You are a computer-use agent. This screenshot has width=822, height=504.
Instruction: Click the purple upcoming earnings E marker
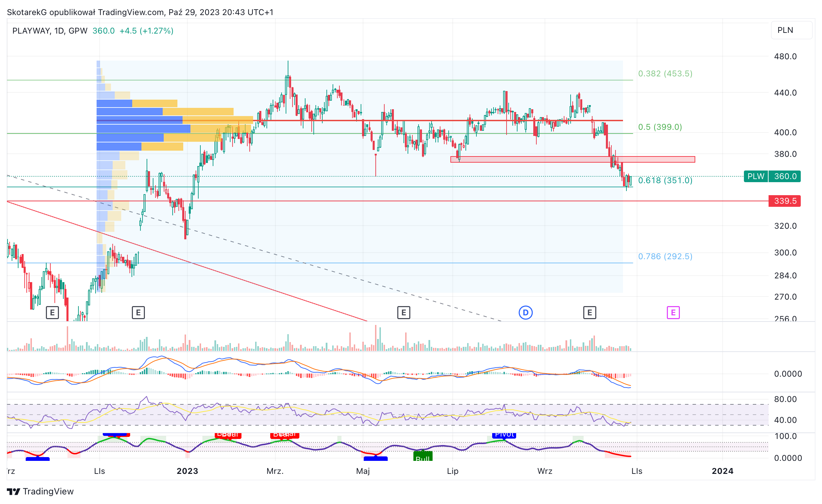point(673,312)
